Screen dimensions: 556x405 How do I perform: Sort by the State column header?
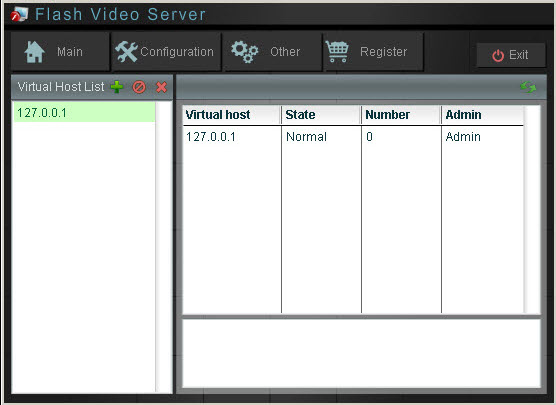pos(321,115)
